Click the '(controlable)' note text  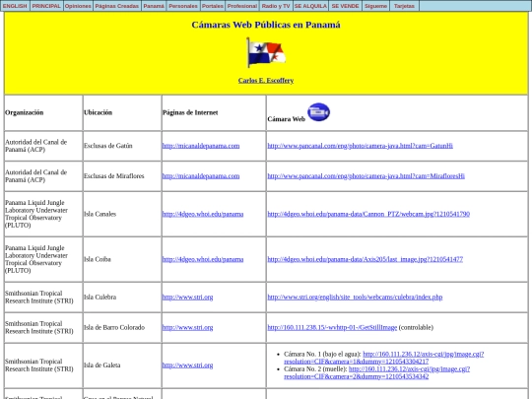pyautogui.click(x=416, y=328)
